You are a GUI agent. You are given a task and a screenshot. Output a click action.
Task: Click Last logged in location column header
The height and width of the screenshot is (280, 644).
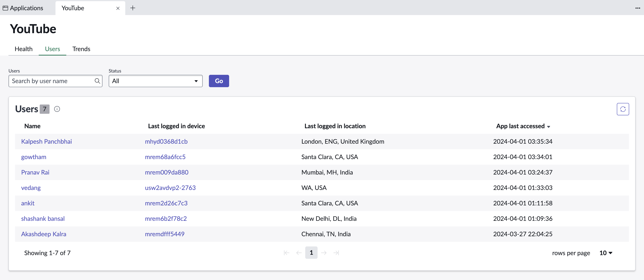tap(335, 126)
